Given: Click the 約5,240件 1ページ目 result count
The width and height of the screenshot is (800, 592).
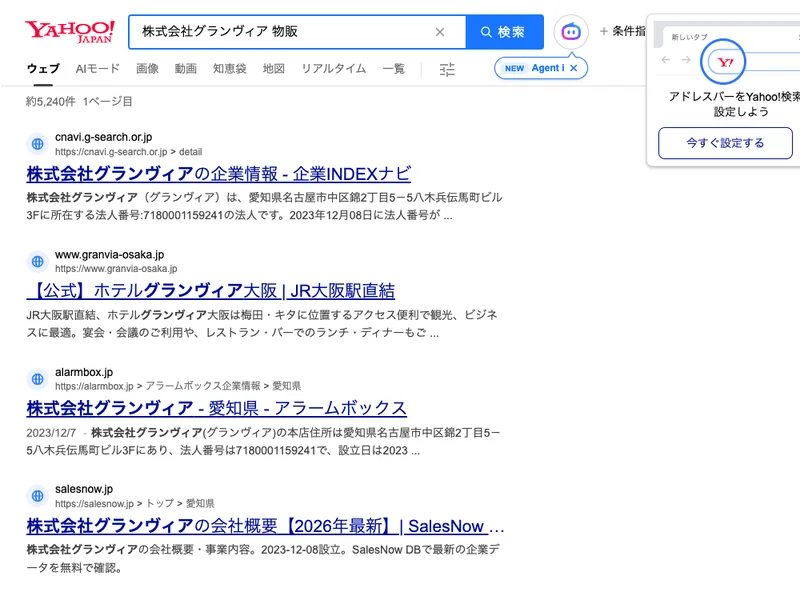Looking at the screenshot, I should coord(79,102).
